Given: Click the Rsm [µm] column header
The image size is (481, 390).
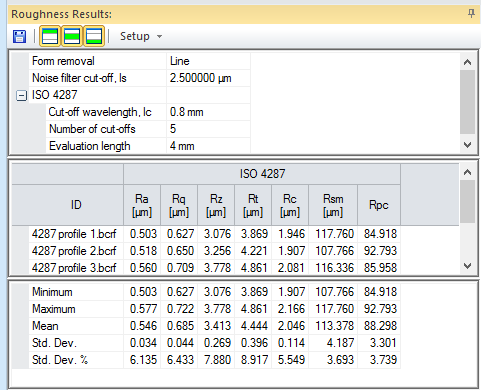Looking at the screenshot, I should pos(333,205).
